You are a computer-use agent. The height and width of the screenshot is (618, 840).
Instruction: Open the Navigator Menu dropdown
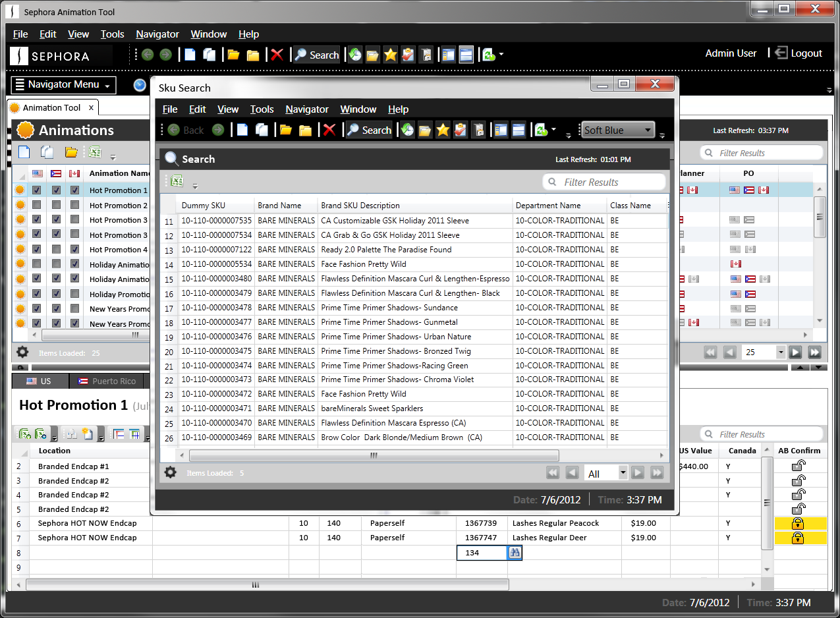coord(64,85)
